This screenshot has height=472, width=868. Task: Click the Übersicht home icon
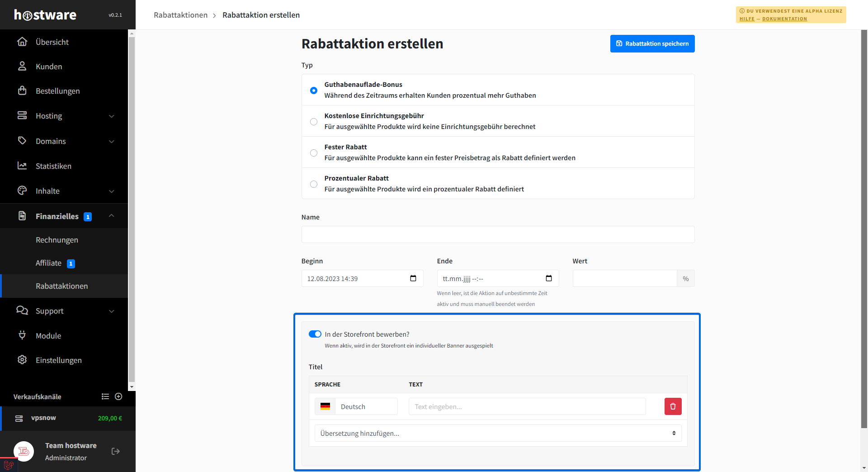22,42
